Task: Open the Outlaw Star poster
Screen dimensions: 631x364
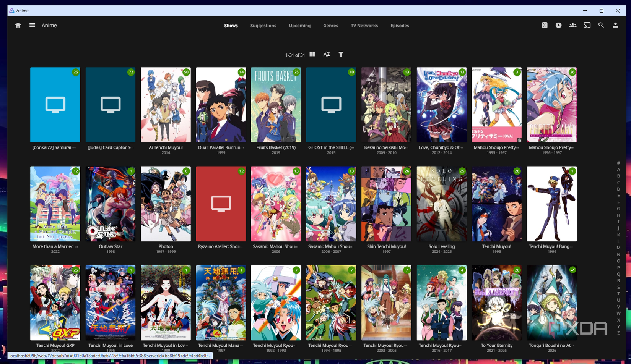Action: pos(111,204)
